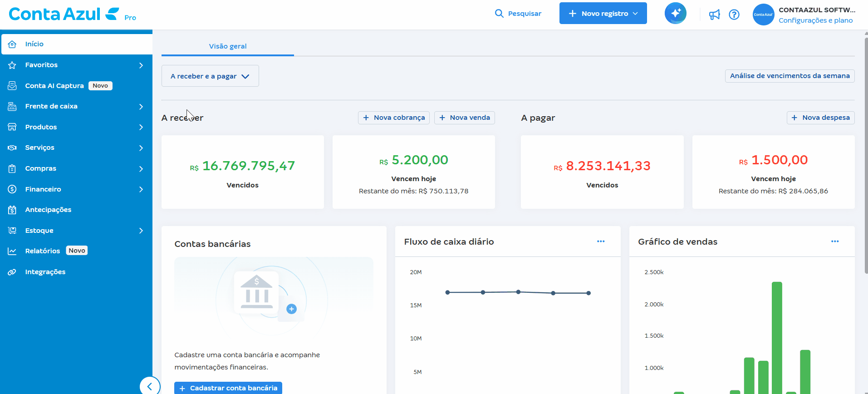The height and width of the screenshot is (394, 868).
Task: Click the Financeiro dollar coin icon
Action: point(12,189)
